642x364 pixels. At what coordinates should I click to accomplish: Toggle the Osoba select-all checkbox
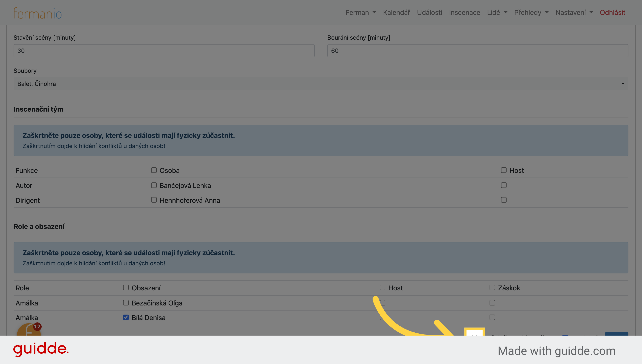pos(154,170)
